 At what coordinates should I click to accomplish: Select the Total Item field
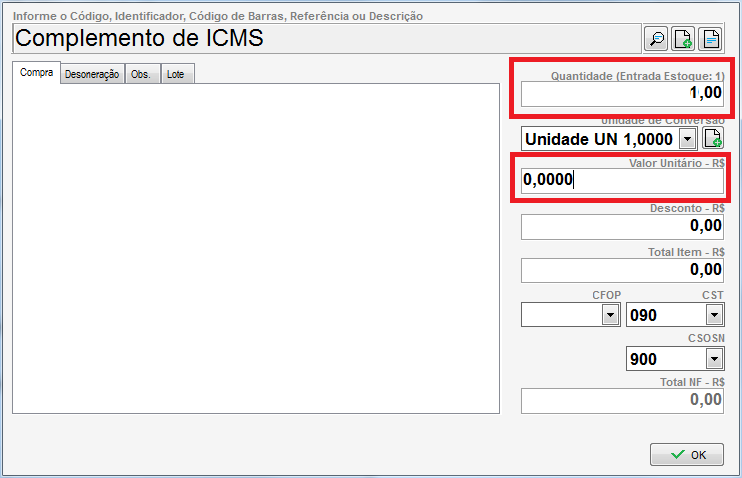621,270
